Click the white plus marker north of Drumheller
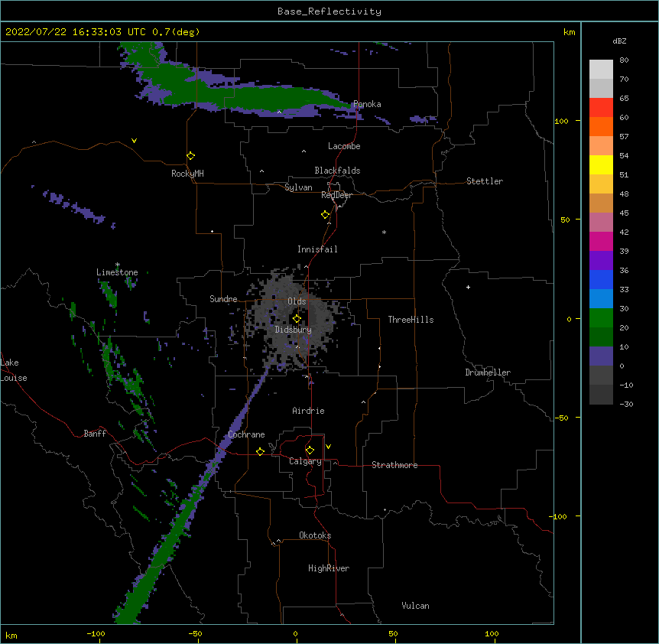The width and height of the screenshot is (659, 644). pos(468,287)
